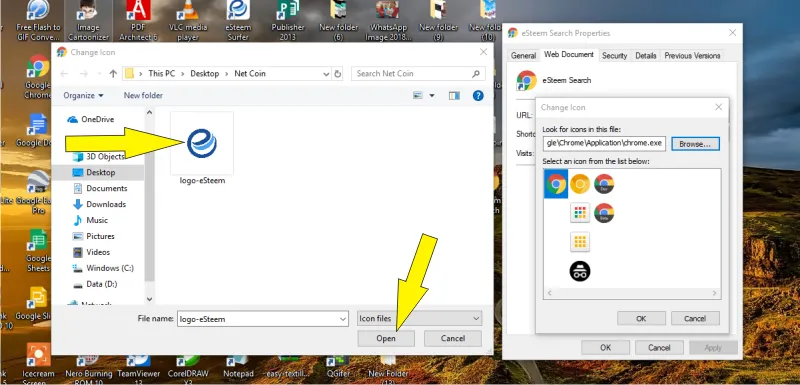Select the Chrome Beta icon
The height and width of the screenshot is (385, 800).
(x=604, y=213)
